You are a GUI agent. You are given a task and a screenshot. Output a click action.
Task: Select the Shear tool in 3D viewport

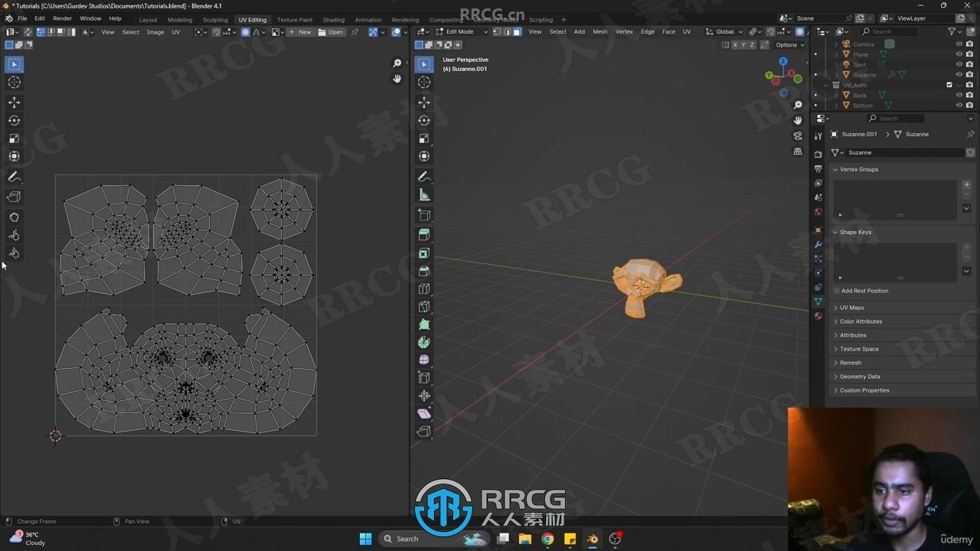point(424,413)
